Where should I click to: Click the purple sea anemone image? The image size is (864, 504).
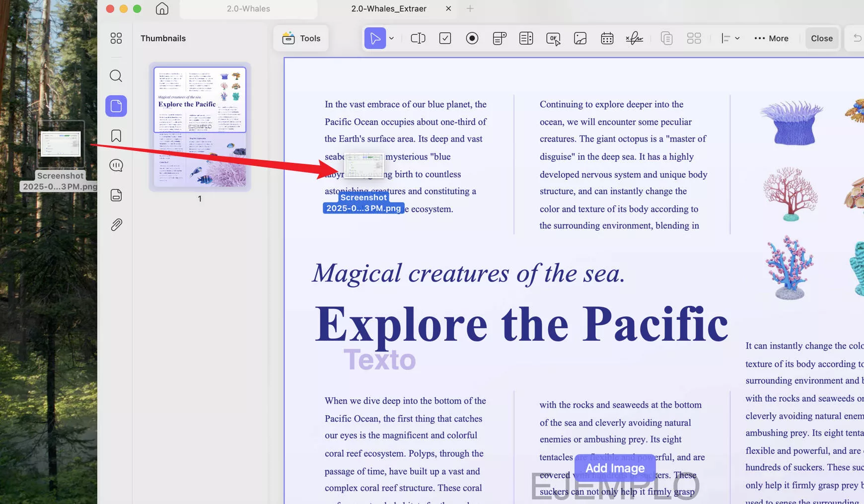(791, 122)
